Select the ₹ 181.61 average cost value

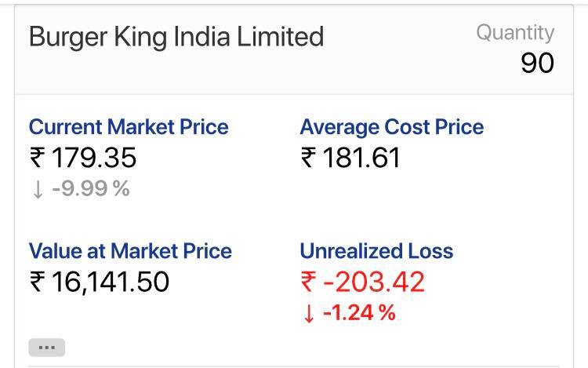[350, 157]
